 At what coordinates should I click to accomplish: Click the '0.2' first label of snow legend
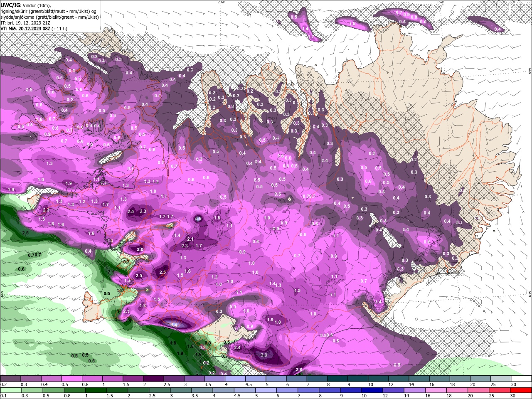[x=3, y=384]
